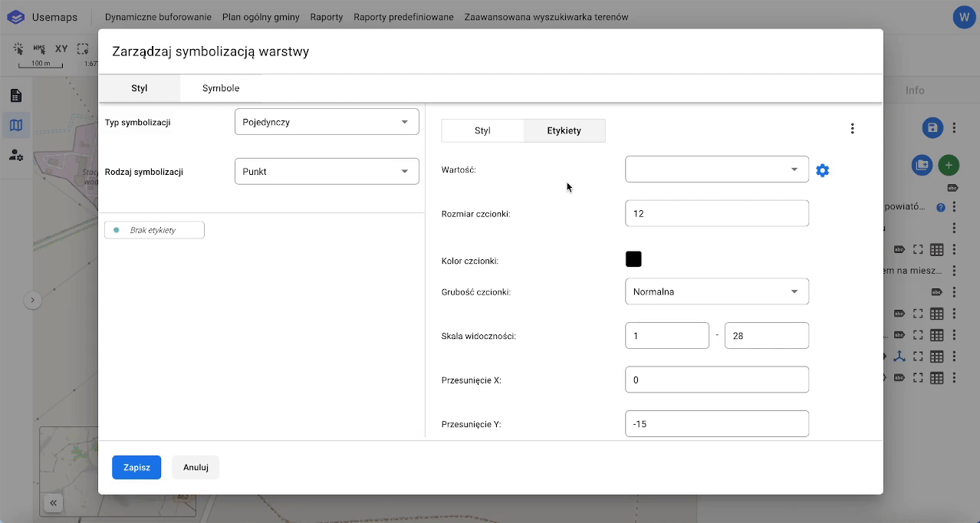The height and width of the screenshot is (523, 980).
Task: Switch to the inner Styl tab
Action: point(482,130)
